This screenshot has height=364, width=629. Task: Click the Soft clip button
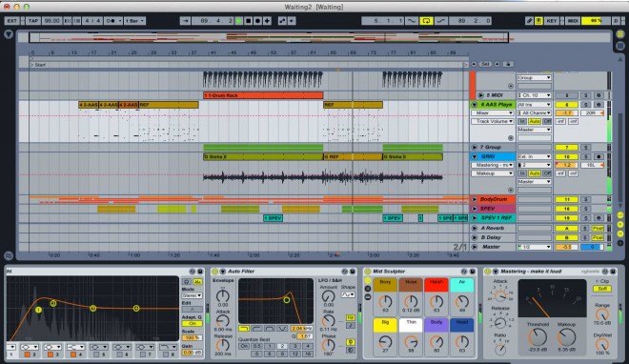(602, 289)
